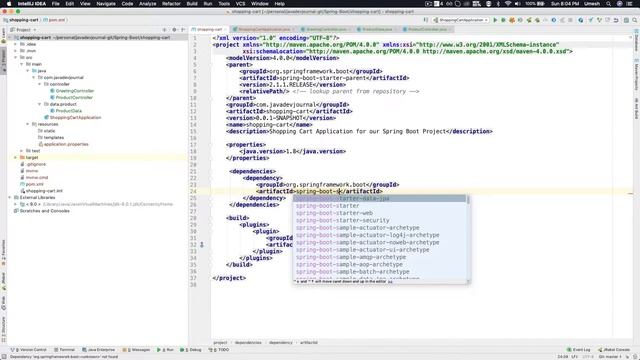Collapse the src folder in project tree
This screenshot has width=640, height=360.
pos(16,58)
